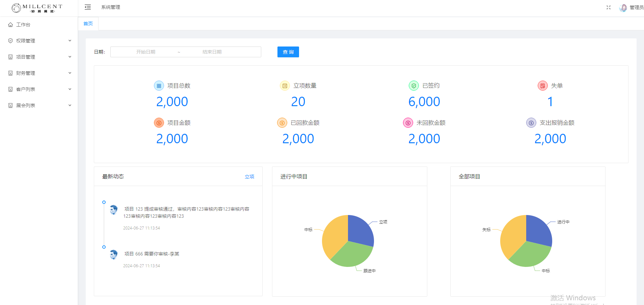Switch to the 首页 tab
The height and width of the screenshot is (305, 644).
[88, 24]
